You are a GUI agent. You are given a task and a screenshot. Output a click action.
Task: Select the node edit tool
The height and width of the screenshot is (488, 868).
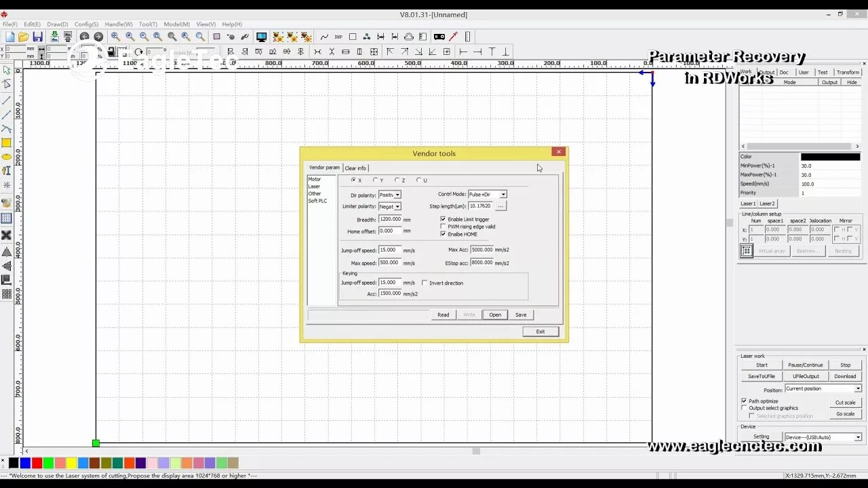click(6, 84)
